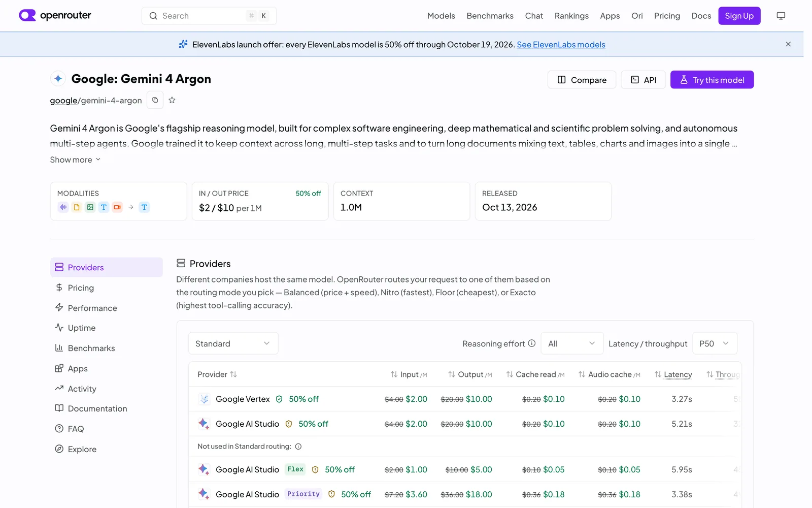
Task: Expand description with Show more
Action: 75,160
